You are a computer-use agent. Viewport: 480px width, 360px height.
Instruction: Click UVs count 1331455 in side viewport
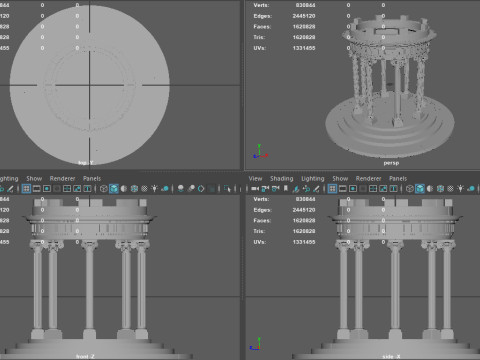click(x=304, y=242)
